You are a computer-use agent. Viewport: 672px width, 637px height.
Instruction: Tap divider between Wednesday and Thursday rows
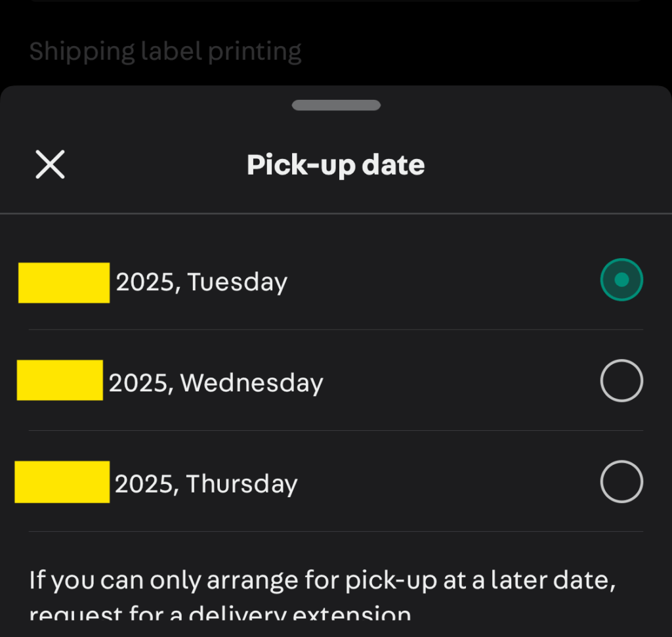click(x=336, y=431)
